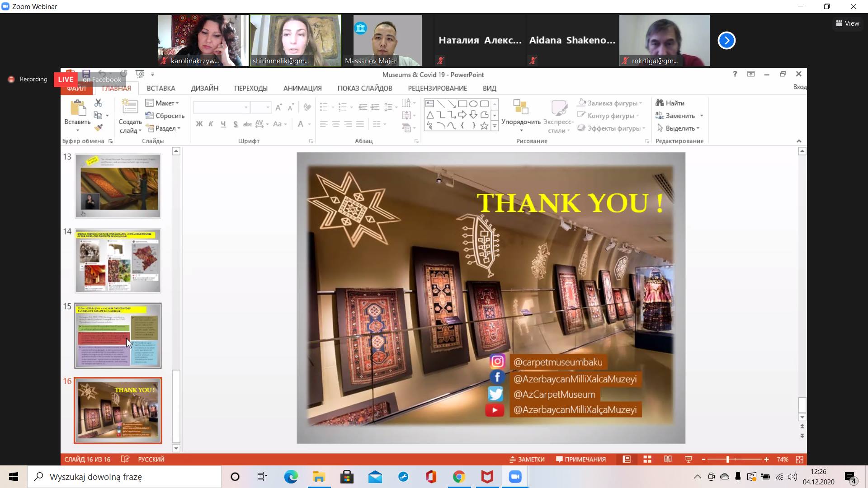Switch to reading view icon
Image resolution: width=868 pixels, height=488 pixels.
(668, 459)
